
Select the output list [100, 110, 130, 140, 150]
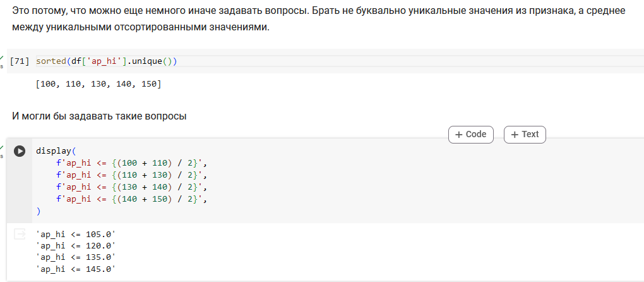(98, 84)
